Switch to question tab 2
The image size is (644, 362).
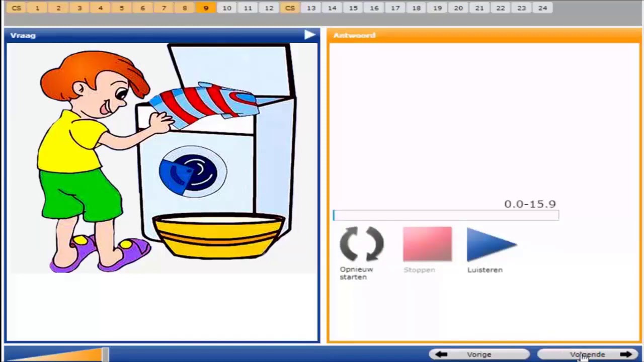point(58,8)
